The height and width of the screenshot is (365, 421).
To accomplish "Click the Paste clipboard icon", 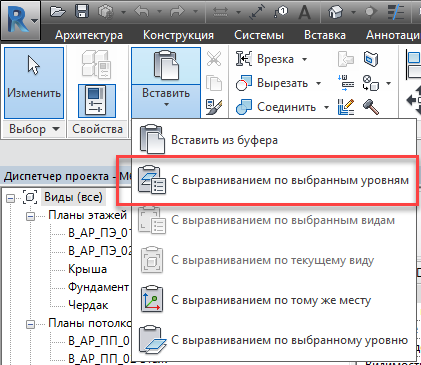I will [x=166, y=66].
